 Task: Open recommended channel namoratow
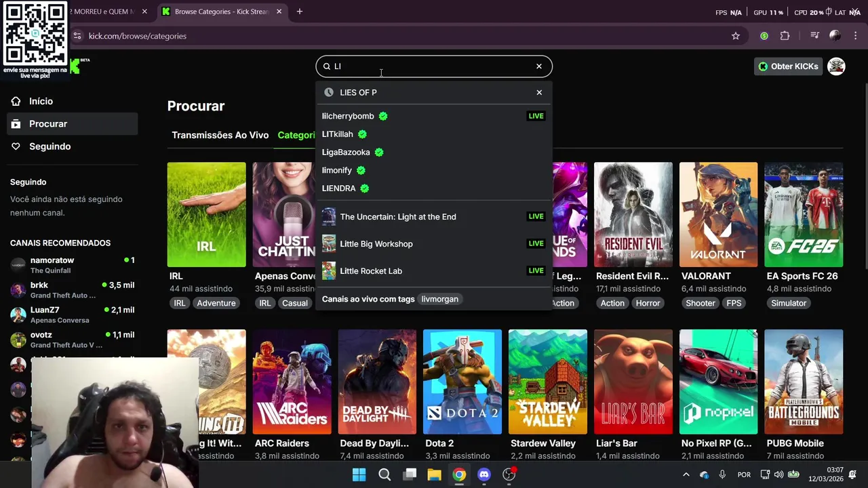click(x=72, y=265)
